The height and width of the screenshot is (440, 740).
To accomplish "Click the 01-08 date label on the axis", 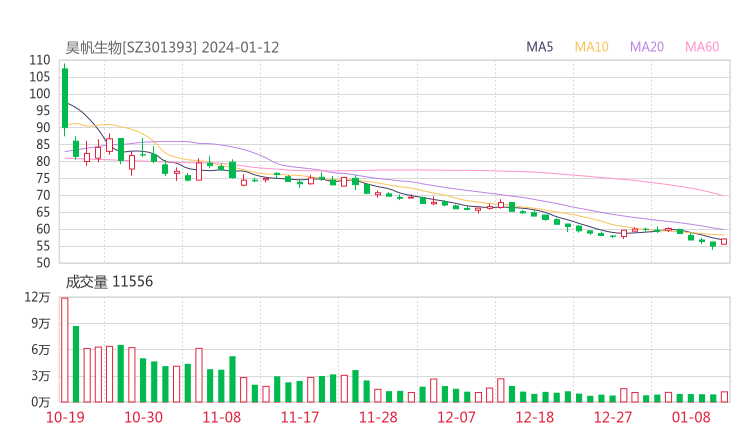I will 691,417.
